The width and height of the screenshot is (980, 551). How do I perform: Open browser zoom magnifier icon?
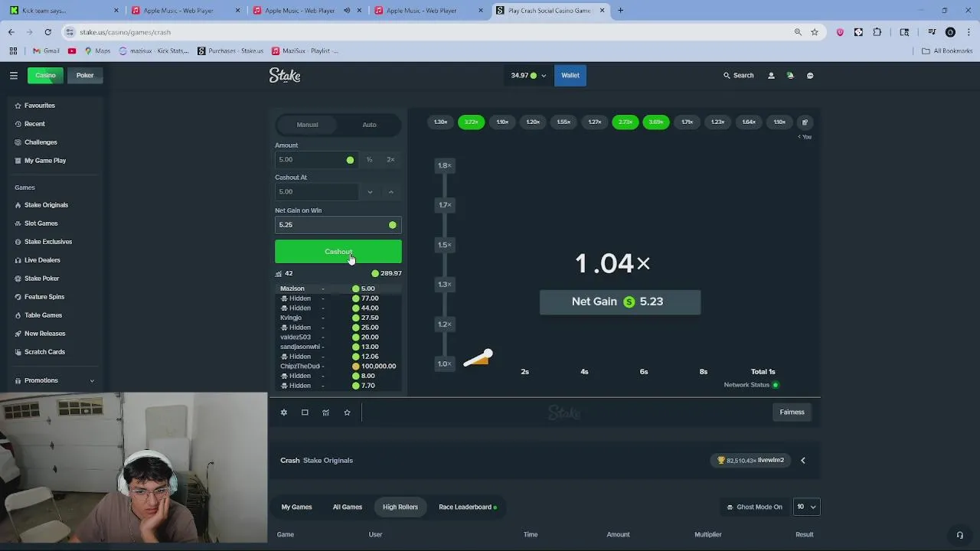pyautogui.click(x=798, y=32)
